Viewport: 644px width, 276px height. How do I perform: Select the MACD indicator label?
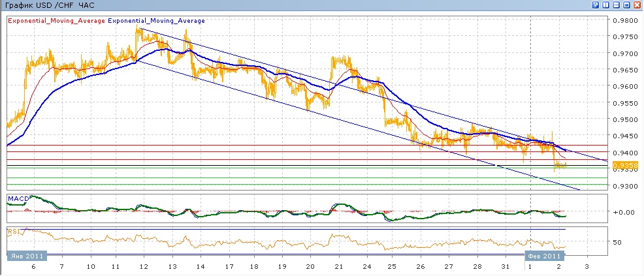16,197
